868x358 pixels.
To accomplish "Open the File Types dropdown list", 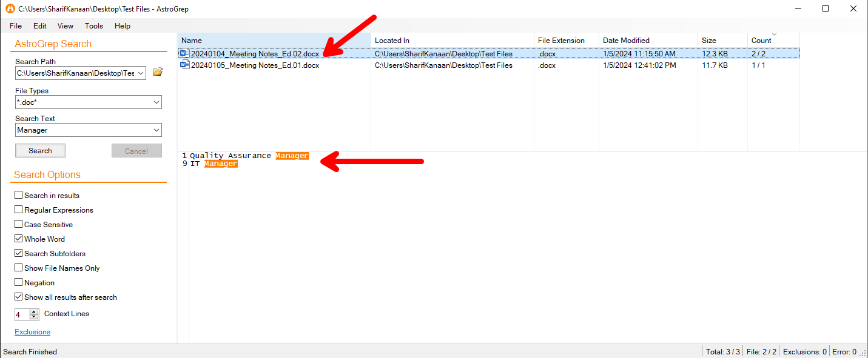I will pyautogui.click(x=156, y=102).
